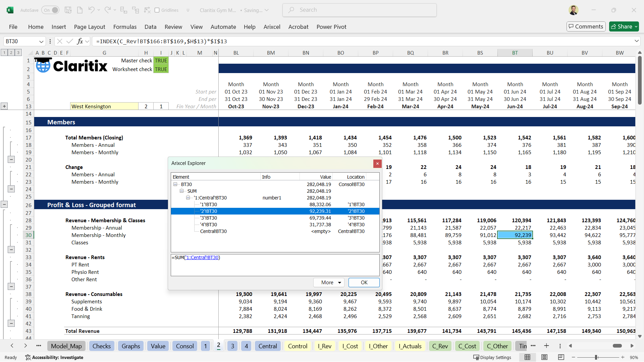Switch to Page Layout view in the status bar
The image size is (644, 362).
coord(544,357)
